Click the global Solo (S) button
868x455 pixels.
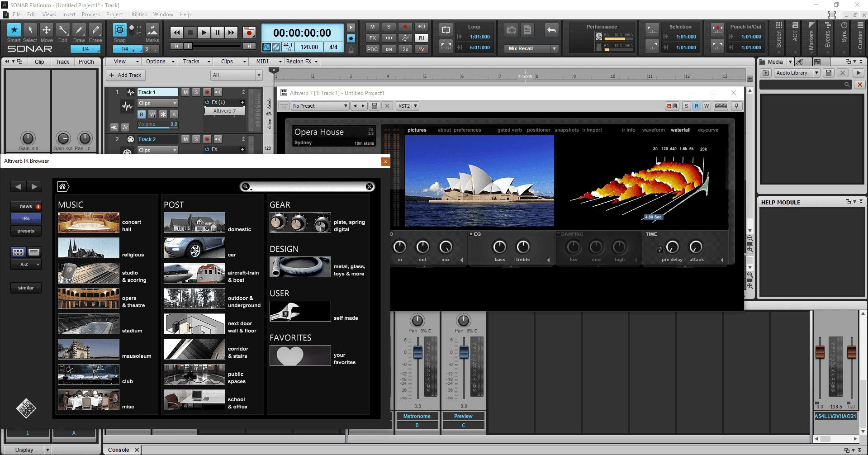tap(389, 27)
